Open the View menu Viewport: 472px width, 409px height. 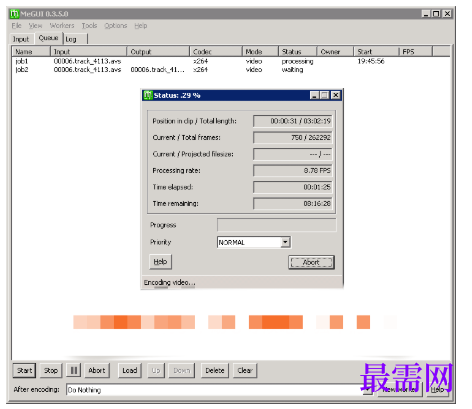tap(35, 26)
